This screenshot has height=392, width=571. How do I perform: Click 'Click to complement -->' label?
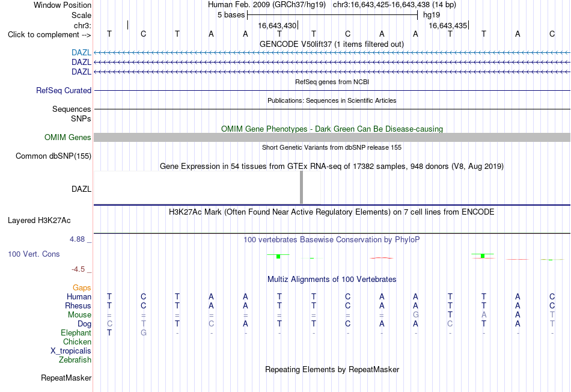click(49, 35)
